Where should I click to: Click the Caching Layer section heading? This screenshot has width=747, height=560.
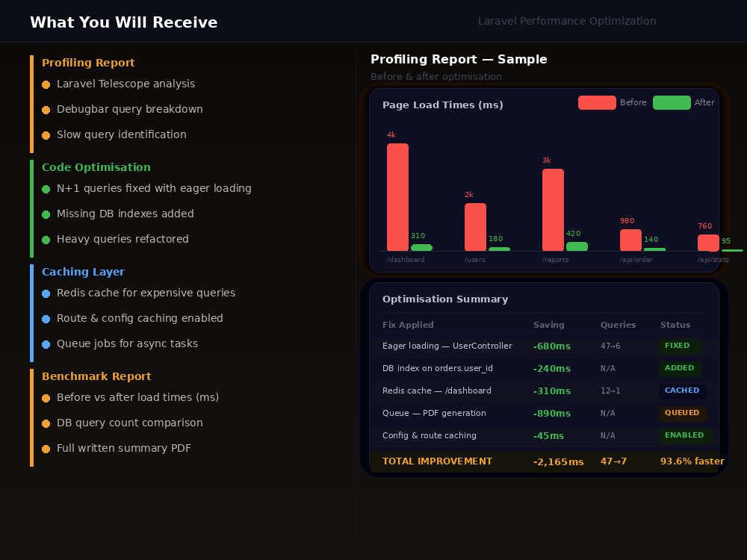tap(83, 272)
